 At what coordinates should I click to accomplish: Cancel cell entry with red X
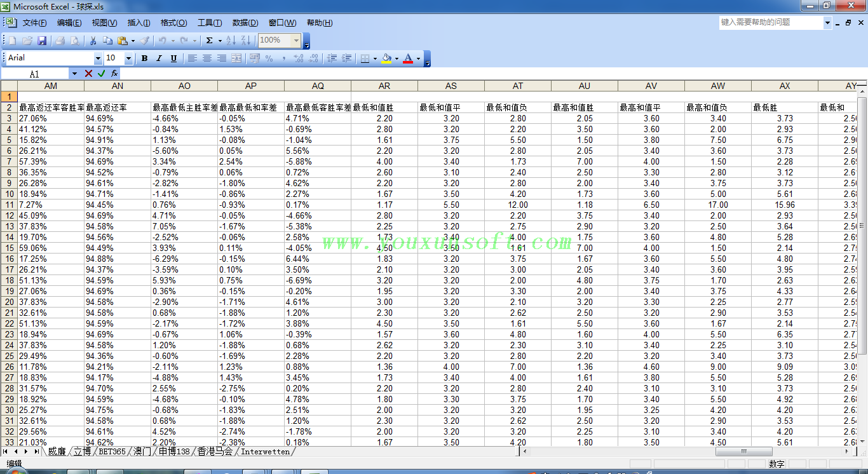[88, 74]
